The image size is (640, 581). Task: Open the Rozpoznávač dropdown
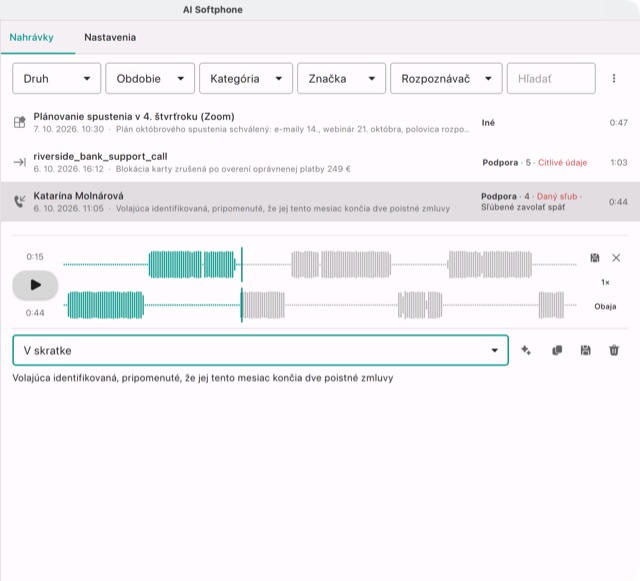[446, 78]
